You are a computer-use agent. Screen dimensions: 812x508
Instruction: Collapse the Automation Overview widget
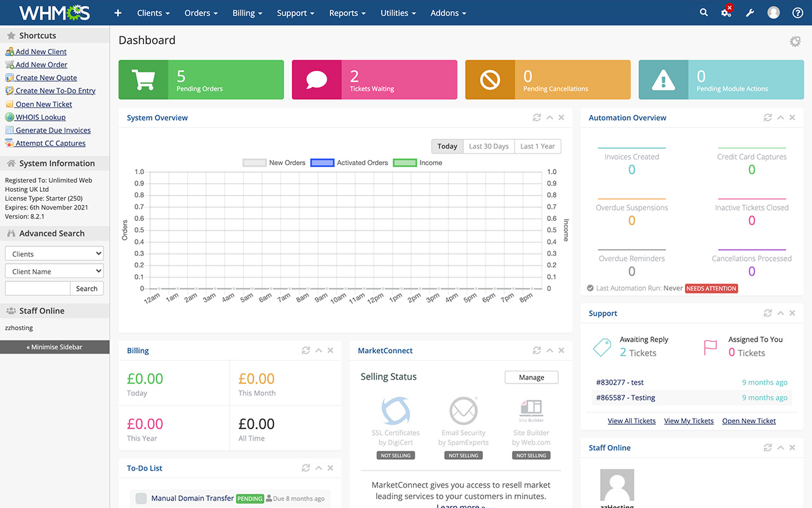pos(780,118)
